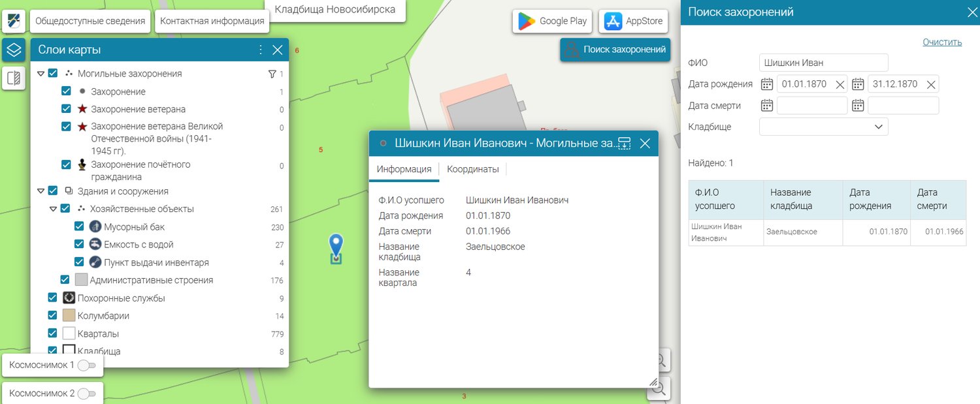The height and width of the screenshot is (404, 980).
Task: Click the Емкость с водой layer icon
Action: (x=95, y=245)
